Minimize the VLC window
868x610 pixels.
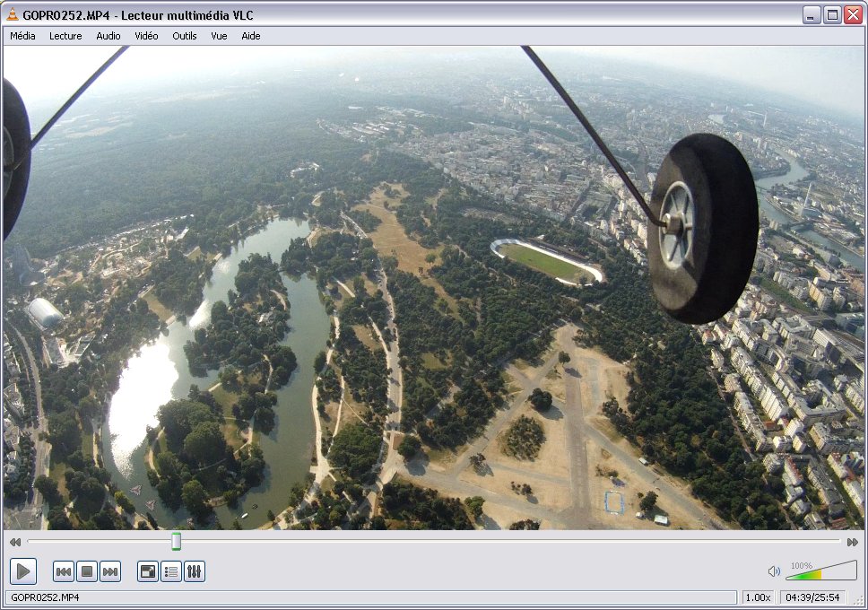pos(812,15)
